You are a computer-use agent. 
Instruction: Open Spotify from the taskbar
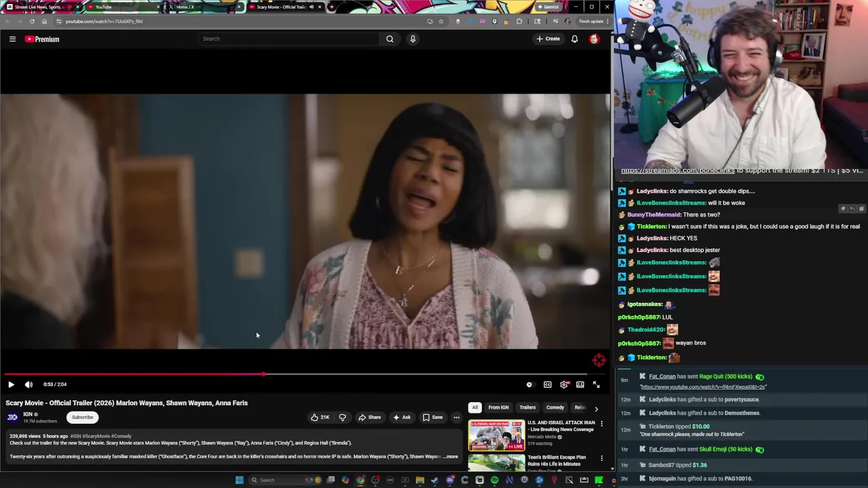click(494, 480)
